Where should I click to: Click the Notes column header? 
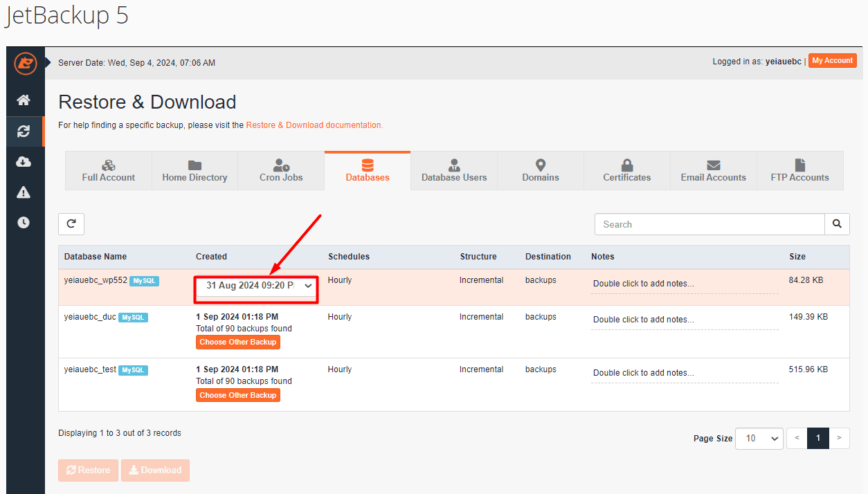pyautogui.click(x=603, y=257)
